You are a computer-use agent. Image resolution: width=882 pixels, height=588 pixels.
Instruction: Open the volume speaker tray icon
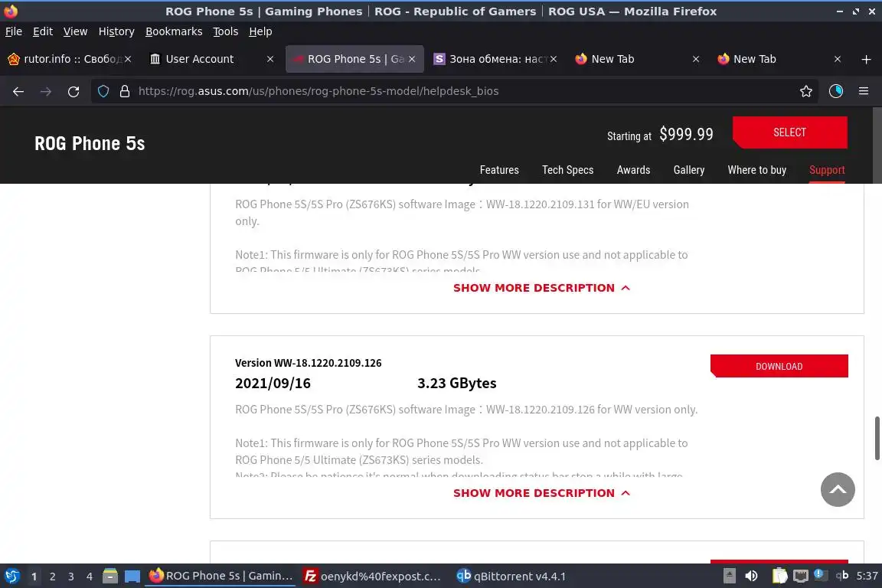coord(751,577)
